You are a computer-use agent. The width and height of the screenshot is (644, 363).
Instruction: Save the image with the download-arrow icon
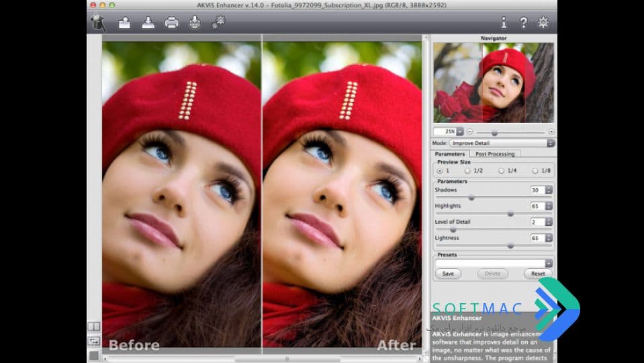(x=148, y=23)
